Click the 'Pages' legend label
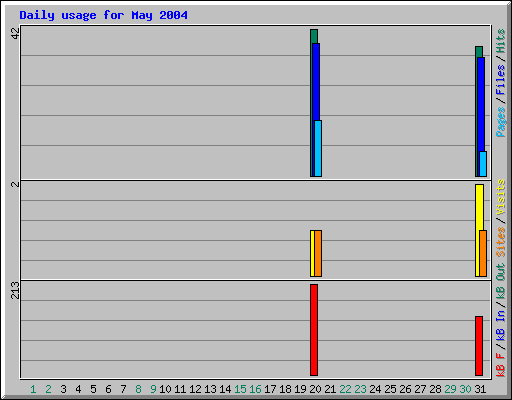 pyautogui.click(x=501, y=122)
